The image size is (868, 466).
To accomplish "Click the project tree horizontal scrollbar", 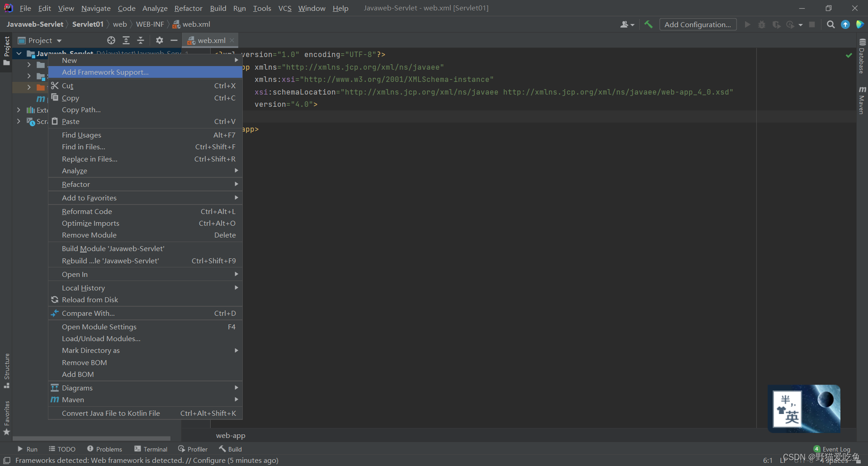I will tap(91, 438).
